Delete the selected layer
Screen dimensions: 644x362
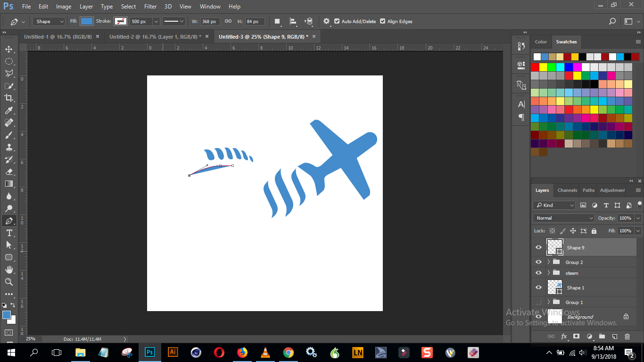click(x=627, y=337)
